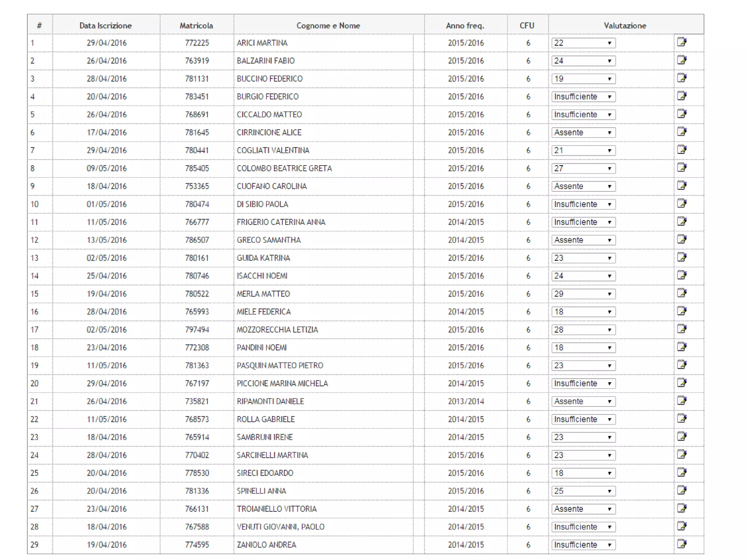Image resolution: width=747 pixels, height=560 pixels.
Task: Click edit icon for ARICI MARTINA row
Action: [681, 42]
